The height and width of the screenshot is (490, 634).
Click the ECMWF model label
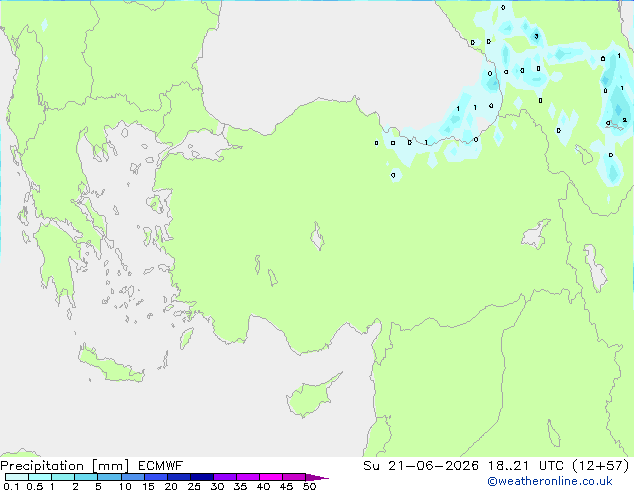pyautogui.click(x=161, y=466)
